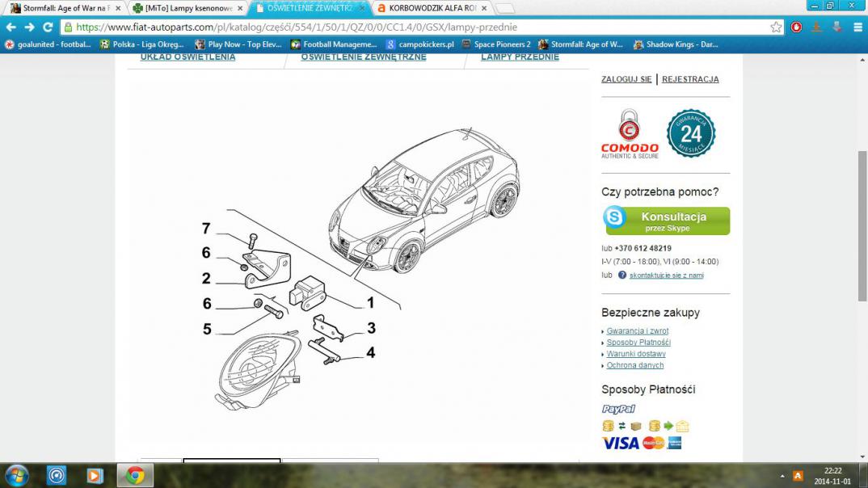Click the orange tray icon near clock
Viewport: 868px width, 488px height.
pos(798,476)
